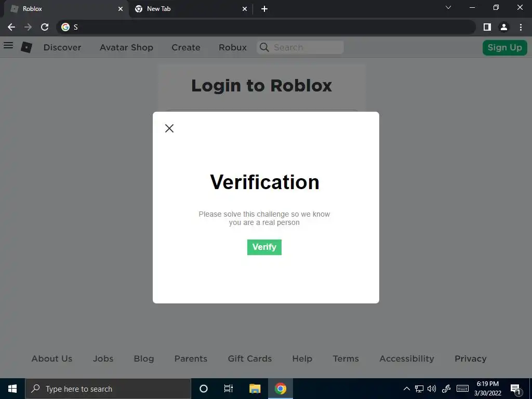Open a new browser tab
Screen dimensions: 532x399
[264, 9]
